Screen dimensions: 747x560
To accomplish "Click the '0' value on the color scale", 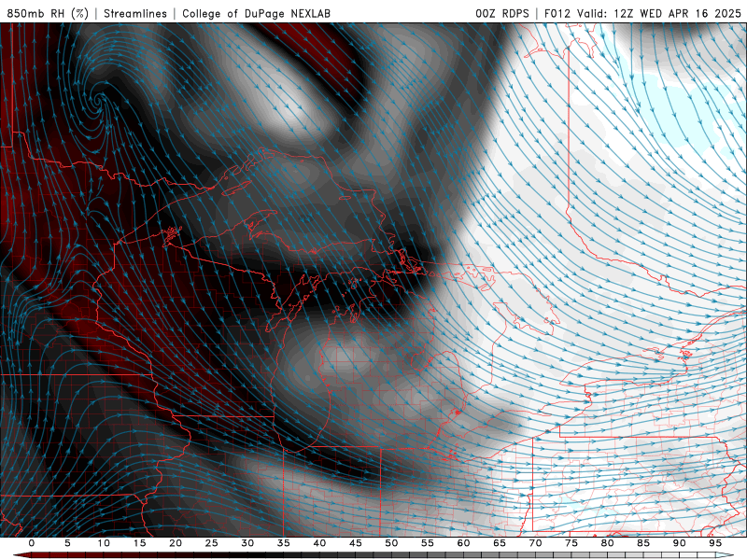I will coord(32,543).
